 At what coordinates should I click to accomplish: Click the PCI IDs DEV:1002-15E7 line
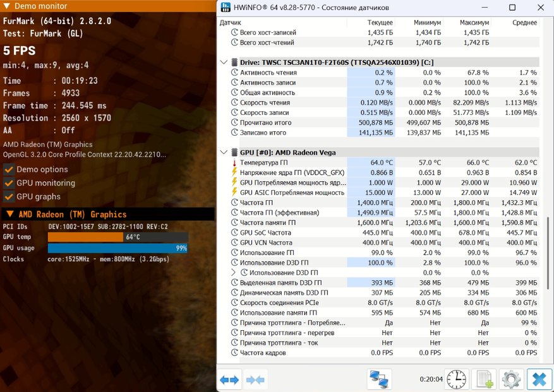tap(85, 227)
